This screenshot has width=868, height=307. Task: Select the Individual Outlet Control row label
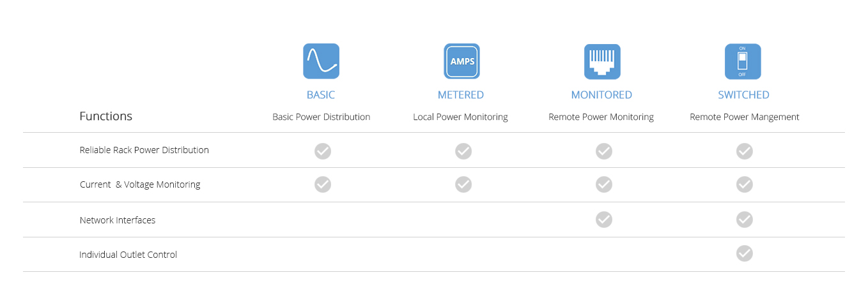[128, 255]
